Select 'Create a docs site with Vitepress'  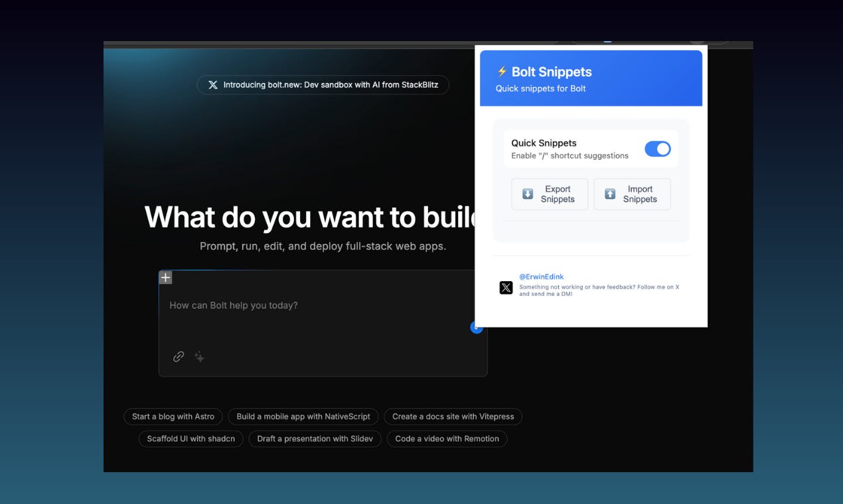[453, 416]
